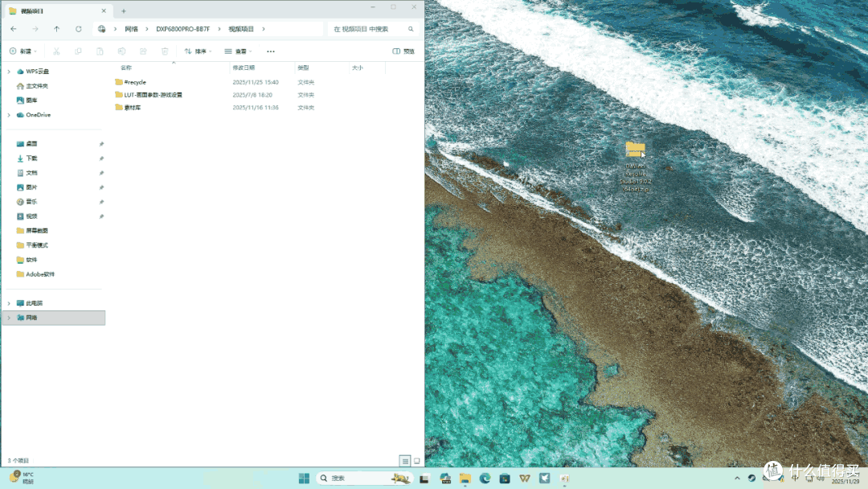Open the 新建 new item dropdown
This screenshot has height=489, width=868.
[x=23, y=51]
